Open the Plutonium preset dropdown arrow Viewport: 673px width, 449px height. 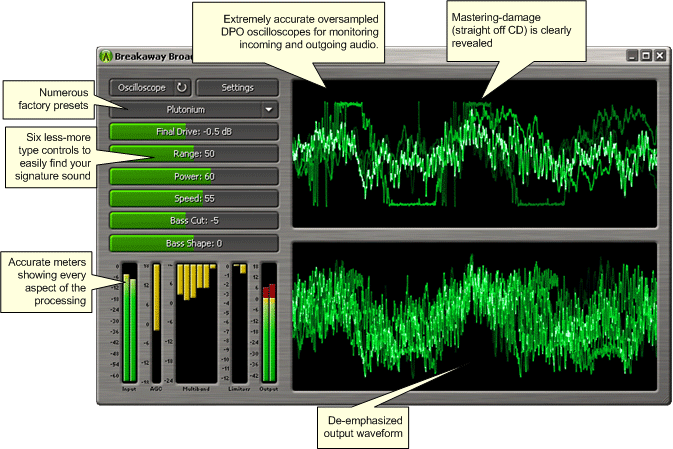point(269,110)
